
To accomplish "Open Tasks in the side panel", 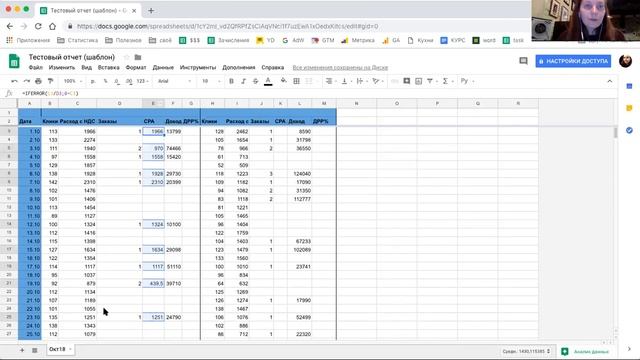I will (629, 130).
